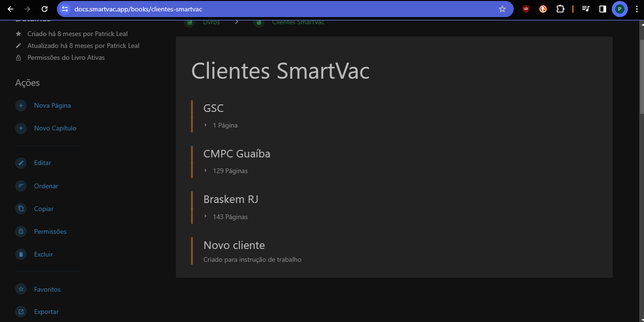Click the page's vertical scrollbar

tap(642, 76)
